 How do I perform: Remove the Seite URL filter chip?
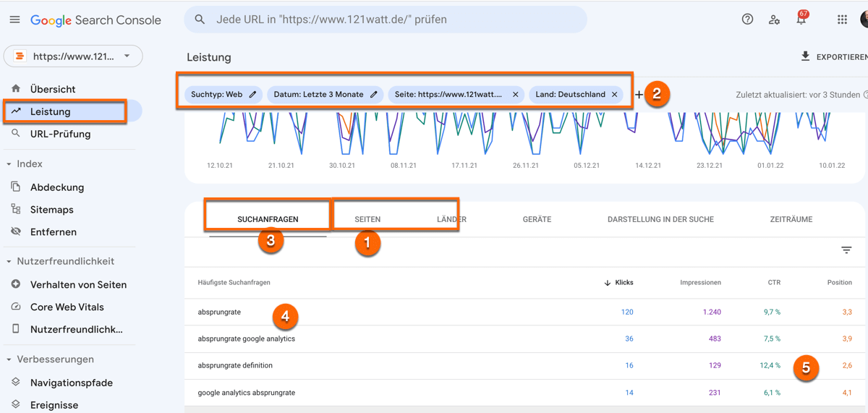click(515, 95)
